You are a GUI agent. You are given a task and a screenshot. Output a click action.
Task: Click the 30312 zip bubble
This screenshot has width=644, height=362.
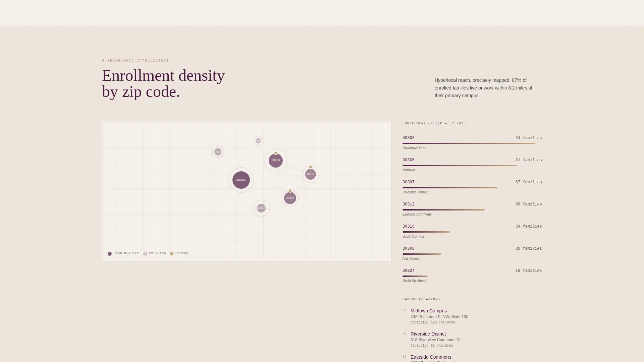point(311,174)
